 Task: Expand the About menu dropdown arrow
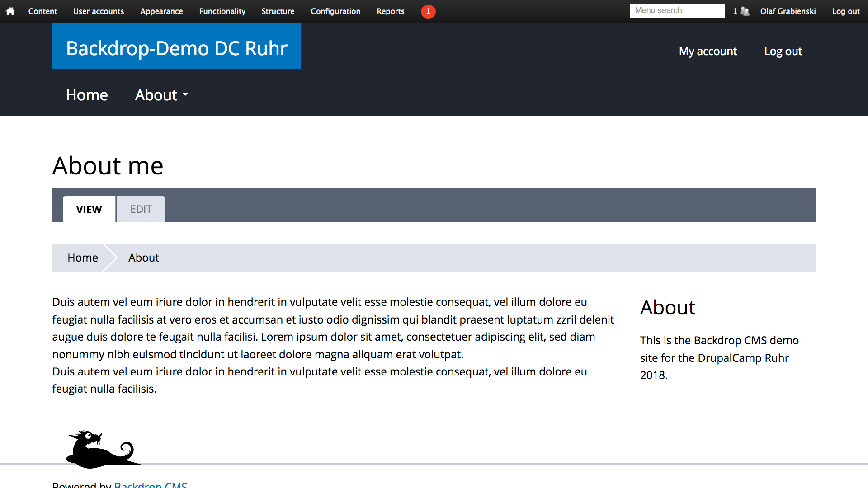coord(185,95)
